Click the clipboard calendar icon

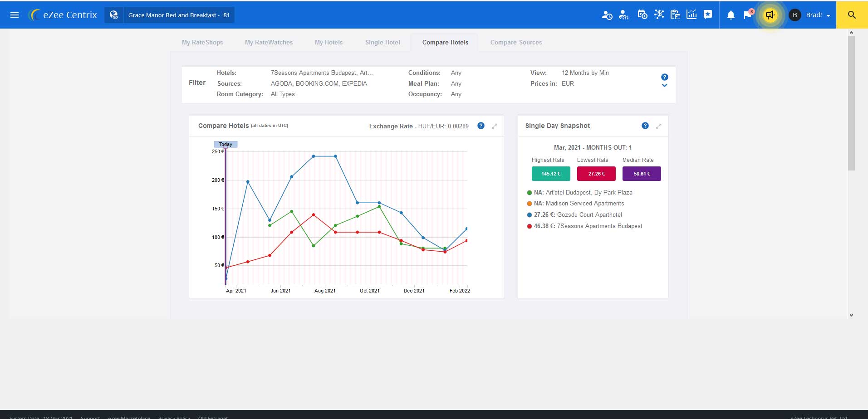[675, 15]
